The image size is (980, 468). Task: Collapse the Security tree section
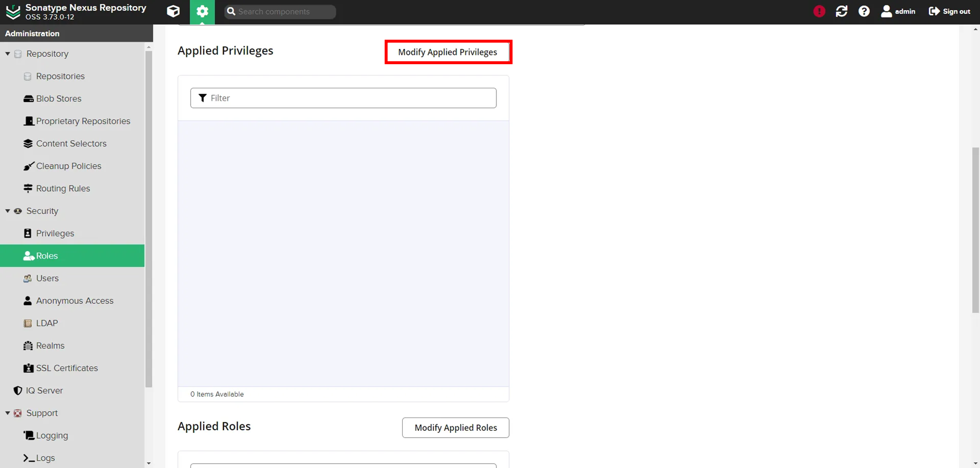tap(7, 211)
